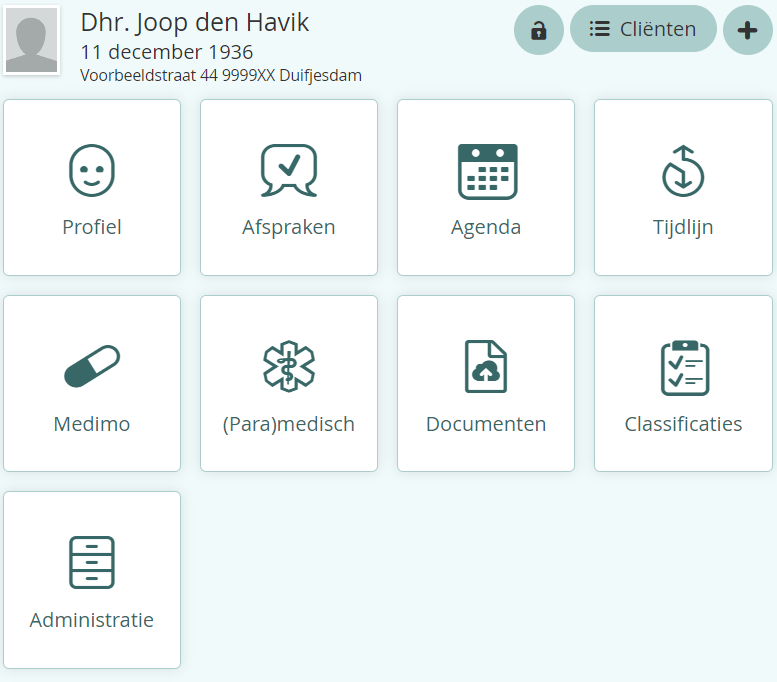Click the birthdate 11 december 1936

167,52
